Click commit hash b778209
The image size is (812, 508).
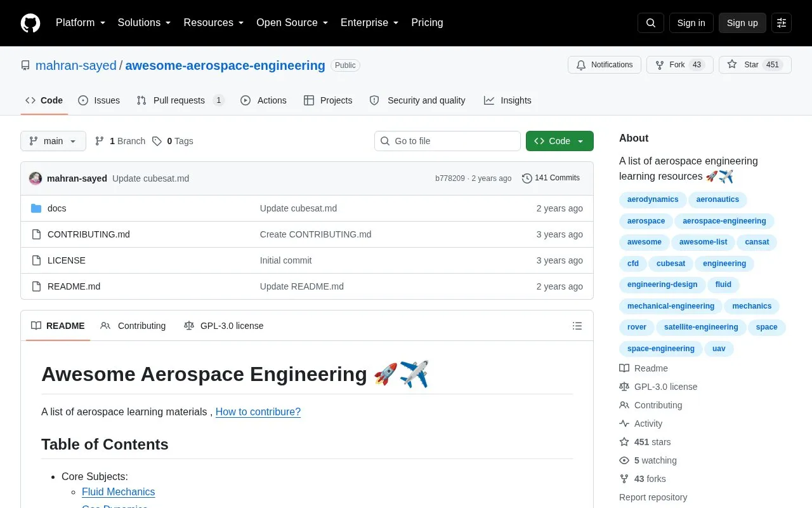(450, 178)
